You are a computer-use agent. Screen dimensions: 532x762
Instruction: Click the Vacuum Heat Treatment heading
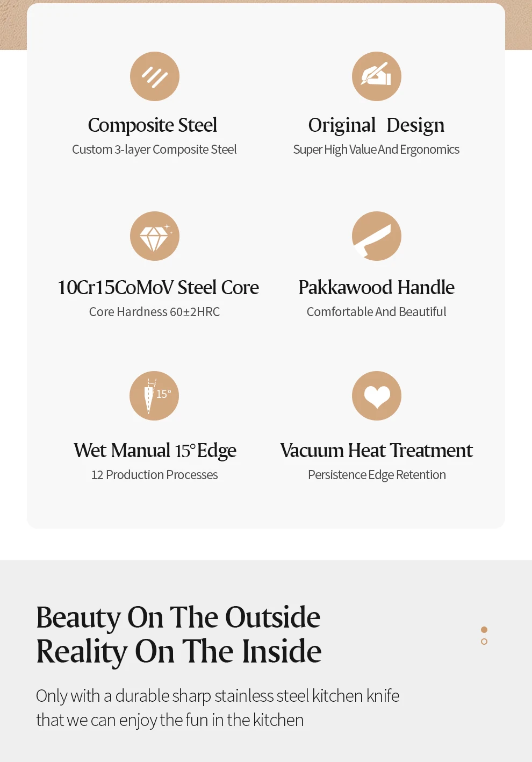click(376, 451)
